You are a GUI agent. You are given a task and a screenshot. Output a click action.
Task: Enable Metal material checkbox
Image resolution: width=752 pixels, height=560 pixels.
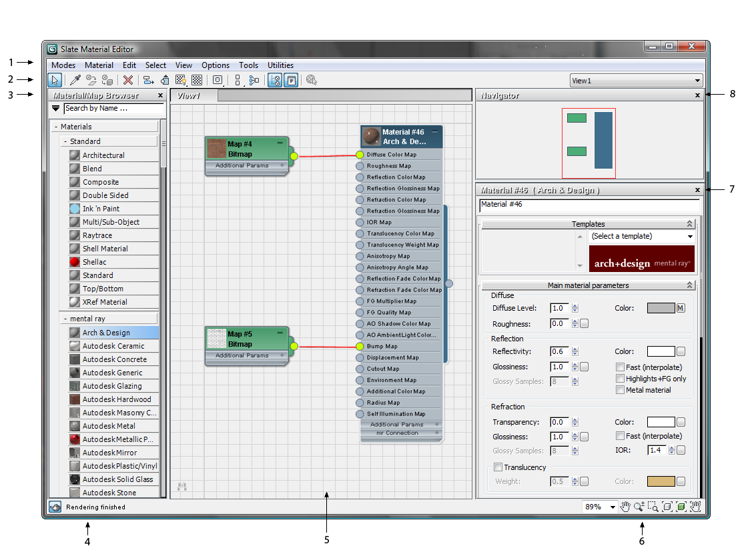pyautogui.click(x=620, y=390)
